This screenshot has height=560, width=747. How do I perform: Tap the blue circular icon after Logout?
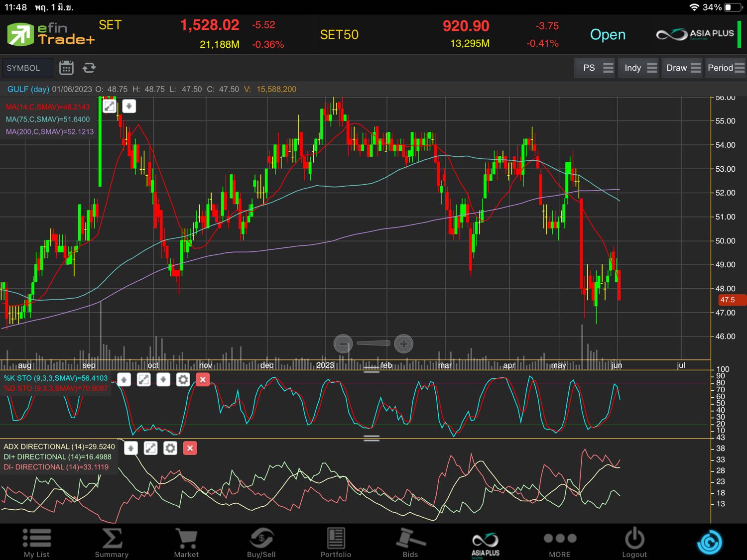710,542
